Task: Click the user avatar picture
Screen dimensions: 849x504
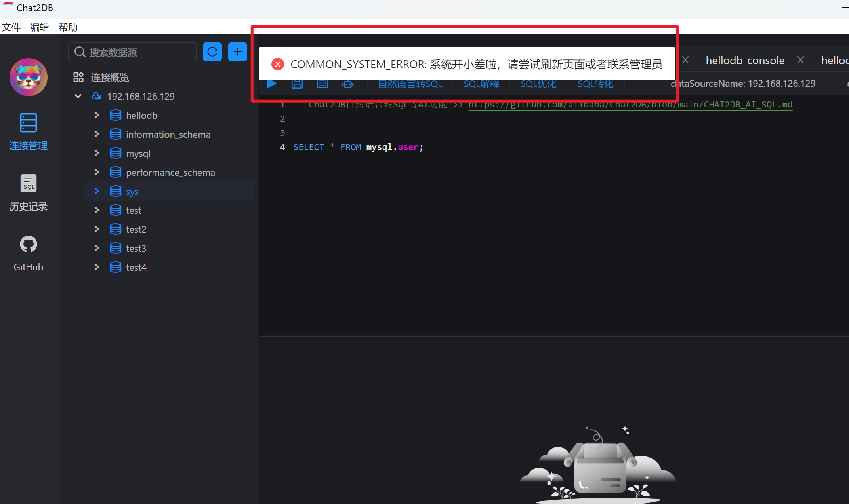Action: tap(28, 77)
